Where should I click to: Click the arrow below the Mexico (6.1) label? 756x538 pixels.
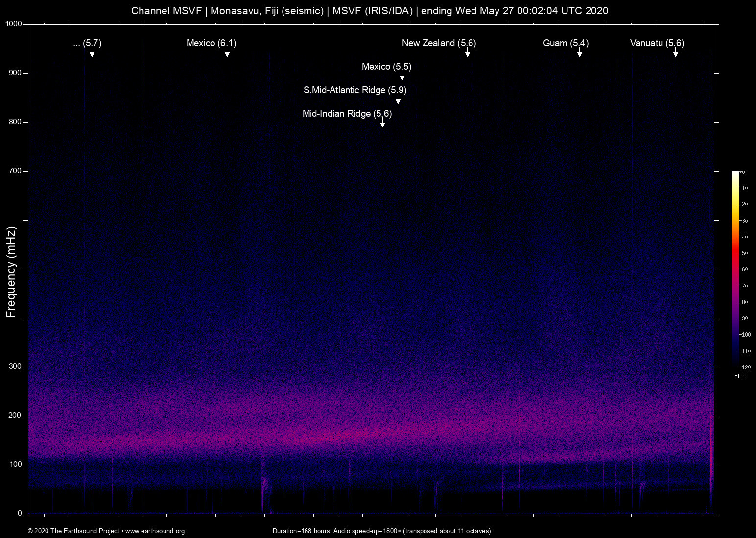pyautogui.click(x=227, y=53)
